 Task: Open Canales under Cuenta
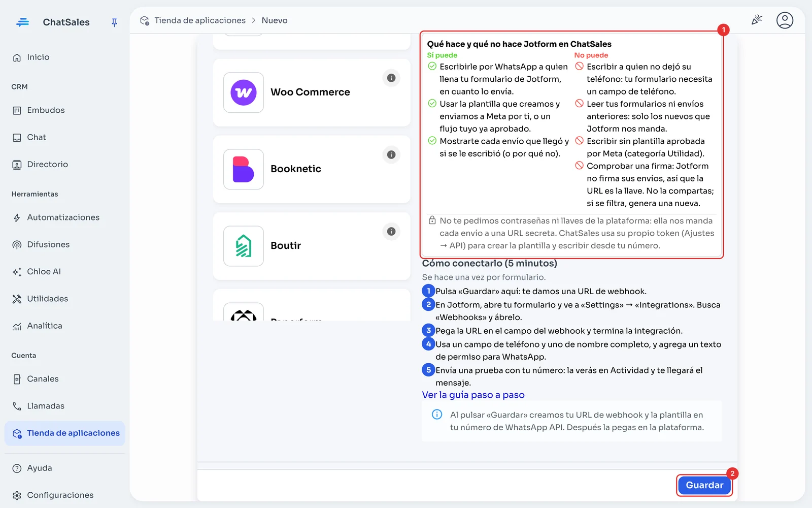click(x=64, y=379)
